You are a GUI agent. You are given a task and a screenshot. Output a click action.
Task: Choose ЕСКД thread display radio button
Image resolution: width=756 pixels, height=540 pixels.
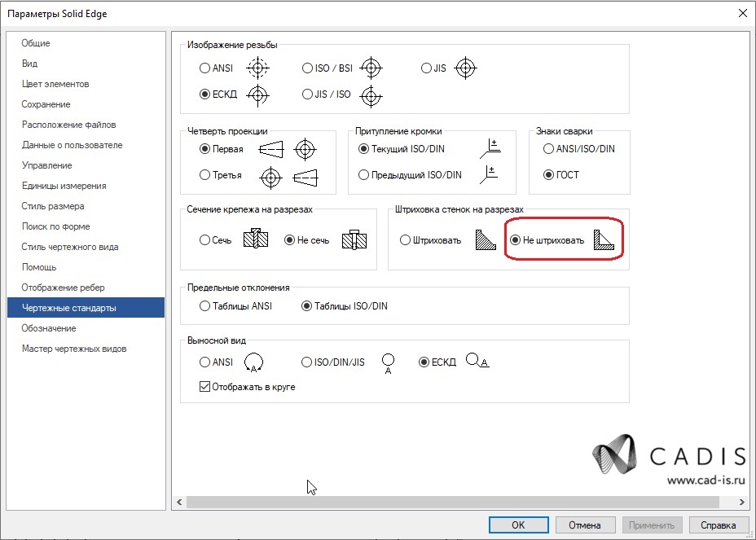click(204, 94)
